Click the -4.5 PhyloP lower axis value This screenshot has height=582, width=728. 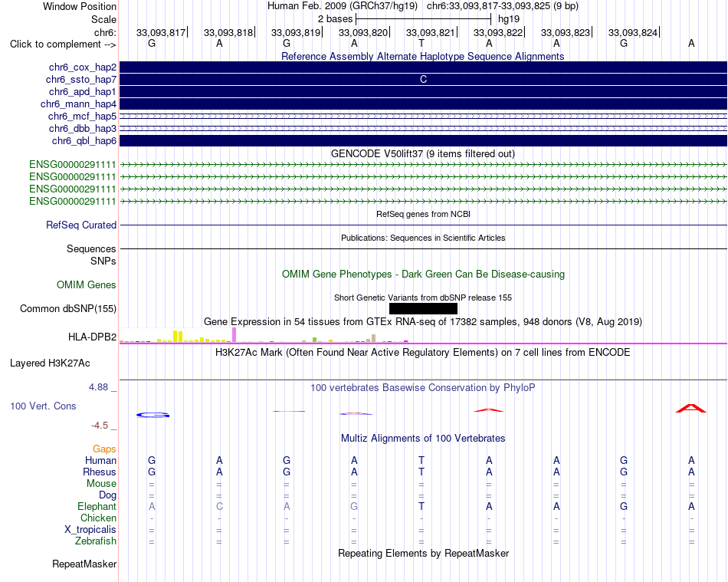(x=100, y=426)
